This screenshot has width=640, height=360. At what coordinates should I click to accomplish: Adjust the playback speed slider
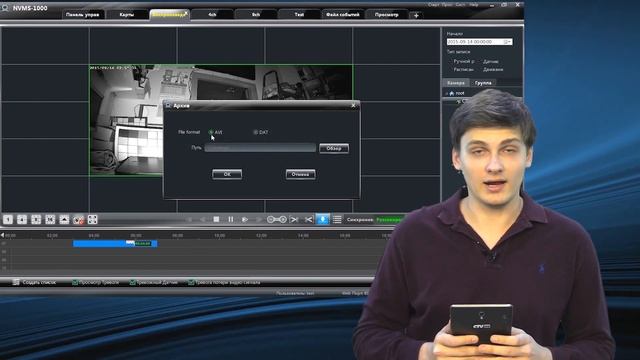277,220
